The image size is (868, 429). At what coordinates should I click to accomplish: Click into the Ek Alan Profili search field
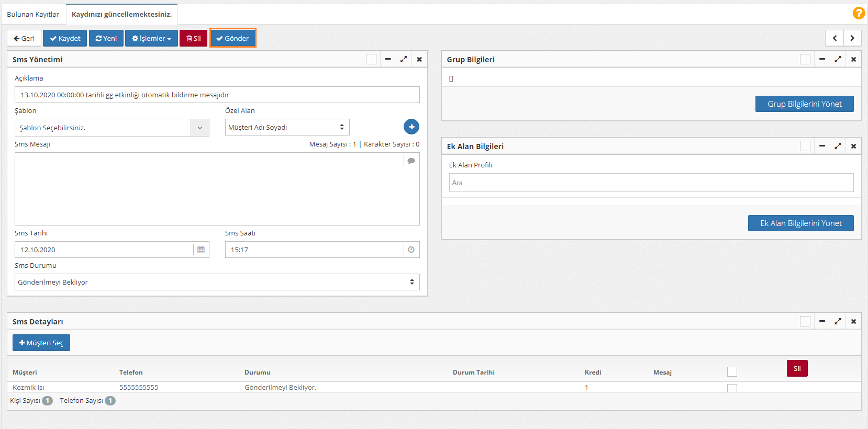click(651, 183)
